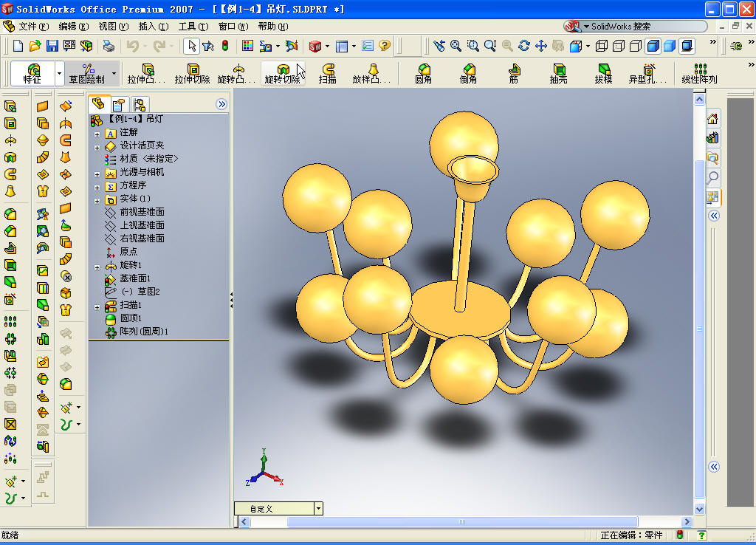Save the part with the floppy icon
Screen dimensions: 756x545
tap(52, 46)
